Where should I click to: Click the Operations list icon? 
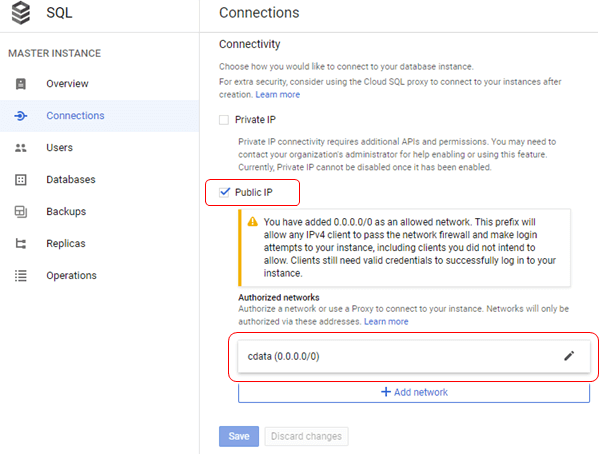(x=21, y=276)
